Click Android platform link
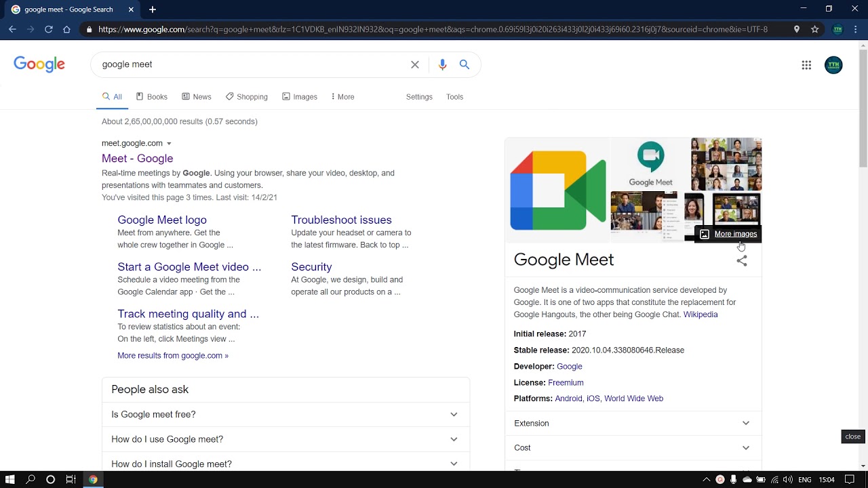The width and height of the screenshot is (868, 488). 568,399
